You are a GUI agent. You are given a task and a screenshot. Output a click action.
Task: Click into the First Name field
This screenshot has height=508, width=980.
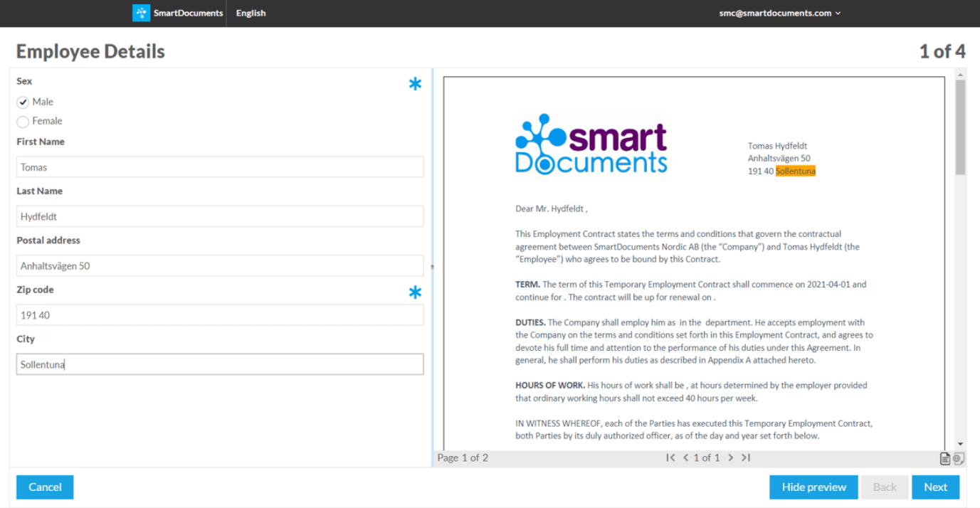[x=220, y=167]
